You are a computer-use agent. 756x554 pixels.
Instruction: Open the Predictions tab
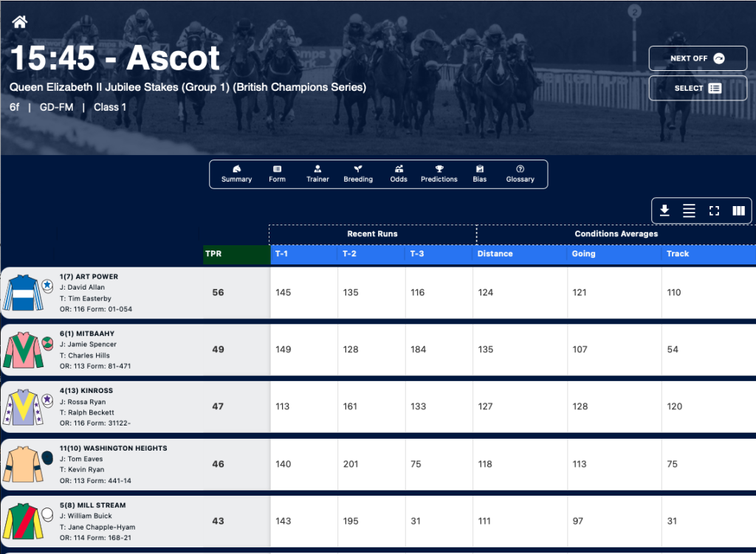pos(439,174)
